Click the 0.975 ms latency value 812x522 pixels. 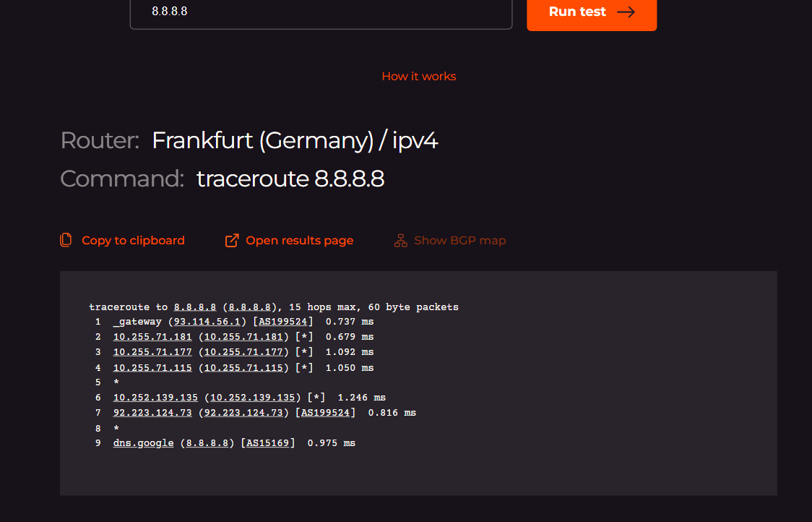[x=332, y=442]
